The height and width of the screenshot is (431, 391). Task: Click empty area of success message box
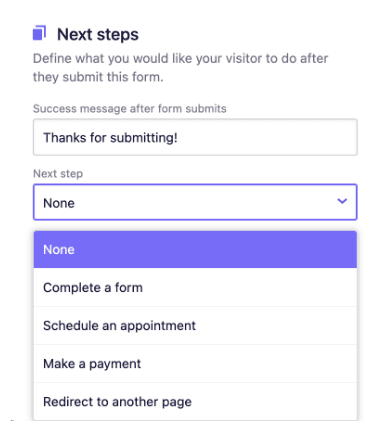pyautogui.click(x=267, y=137)
